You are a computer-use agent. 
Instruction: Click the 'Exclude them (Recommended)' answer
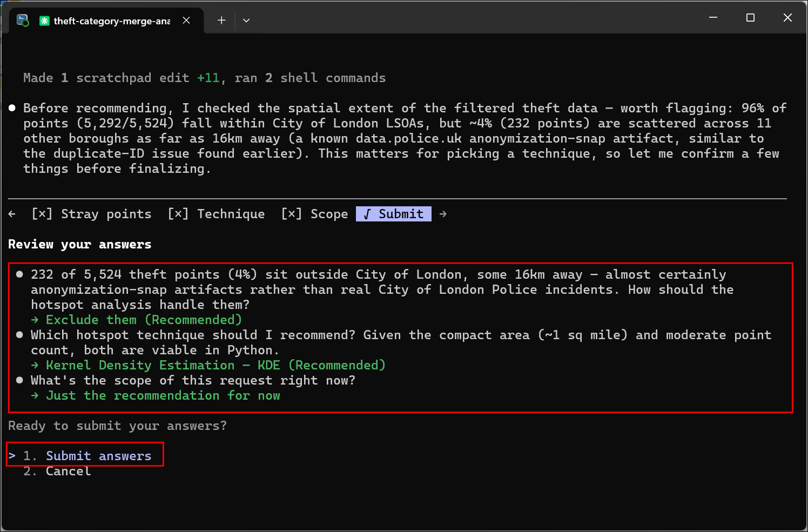pyautogui.click(x=144, y=320)
